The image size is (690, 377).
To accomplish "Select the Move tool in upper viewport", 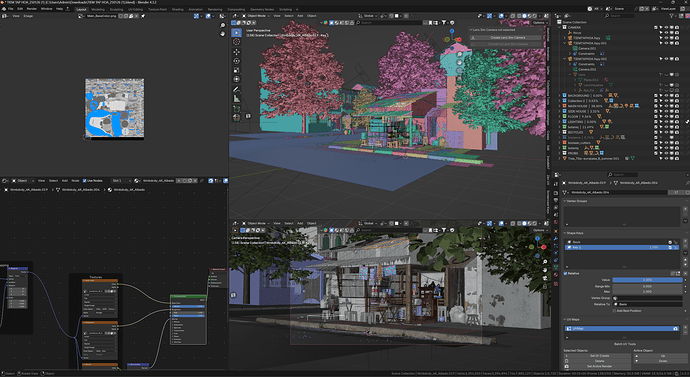I will (237, 51).
